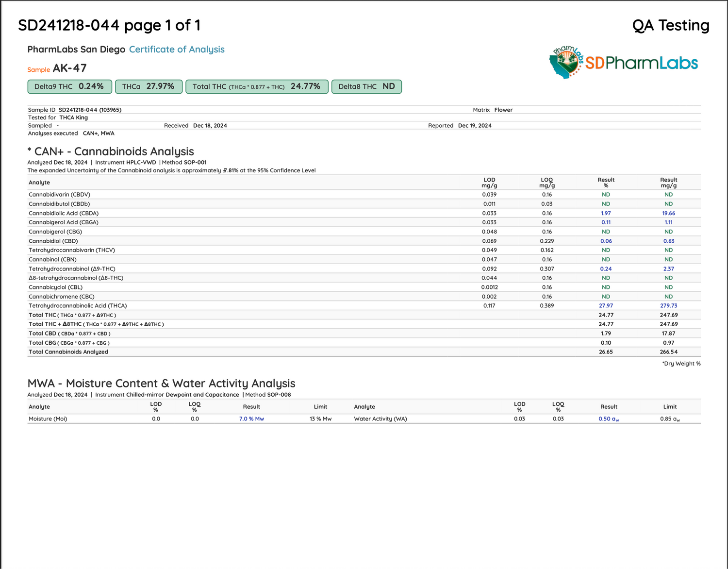Image resolution: width=728 pixels, height=569 pixels.
Task: Click the Total Cannabinoids Analyzed row label
Action: 68,352
